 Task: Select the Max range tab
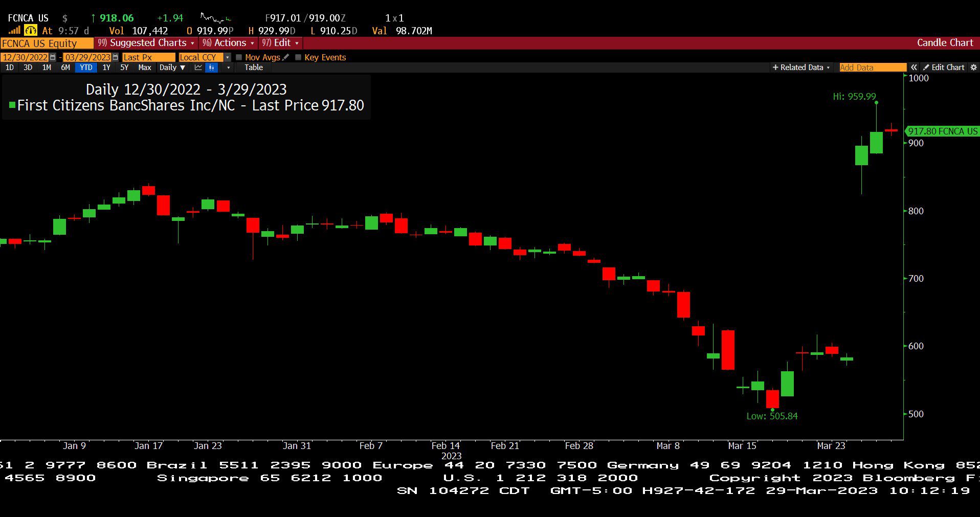[145, 68]
